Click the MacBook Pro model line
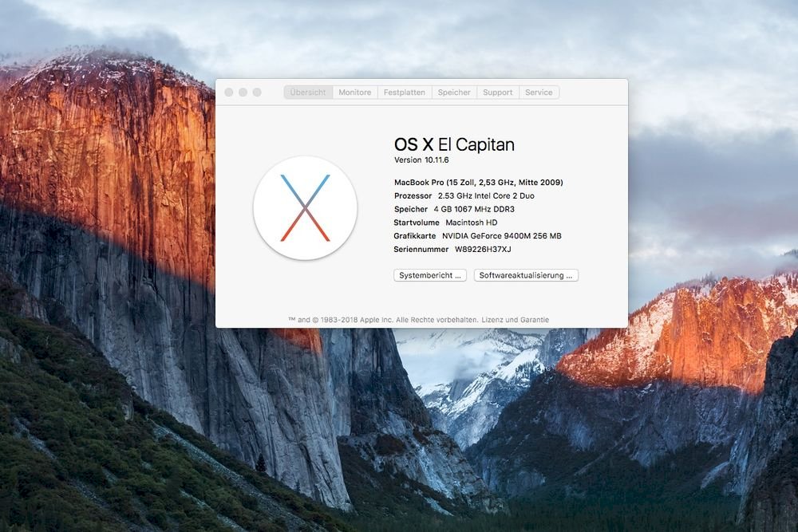This screenshot has height=532, width=798. point(478,183)
